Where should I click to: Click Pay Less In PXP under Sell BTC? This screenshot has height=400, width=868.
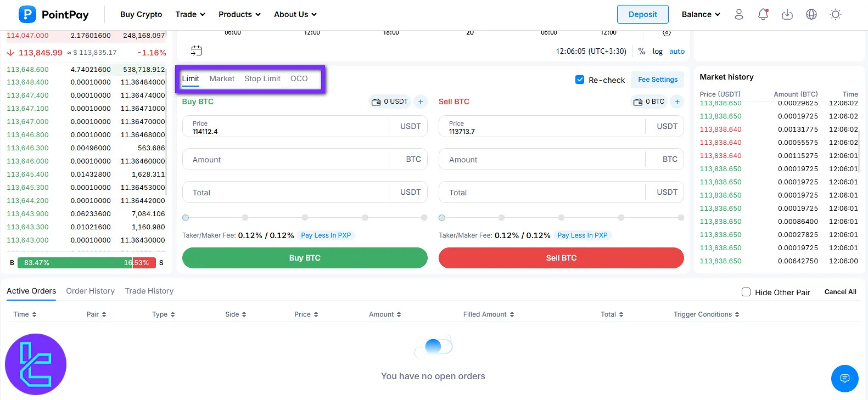coord(583,235)
